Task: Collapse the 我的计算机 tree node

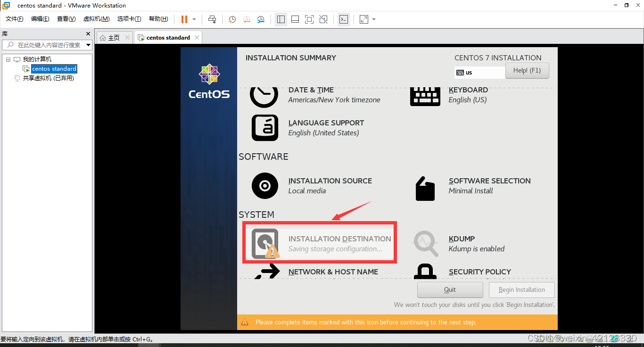Action: point(8,58)
